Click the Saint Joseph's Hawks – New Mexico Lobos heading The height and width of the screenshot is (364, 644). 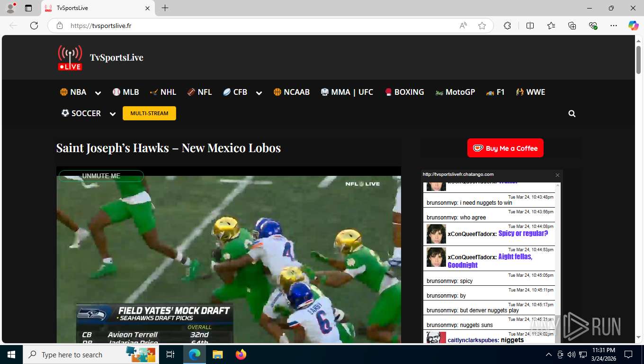coord(169,148)
